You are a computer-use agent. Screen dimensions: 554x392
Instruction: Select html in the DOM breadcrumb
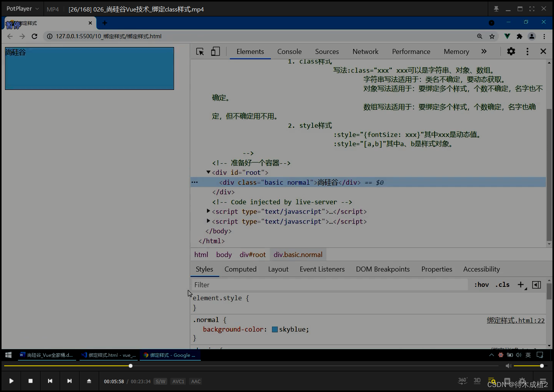tap(201, 255)
